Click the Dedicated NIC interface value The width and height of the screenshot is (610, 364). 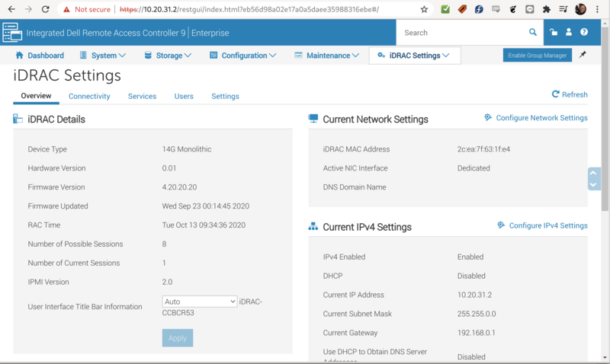474,168
